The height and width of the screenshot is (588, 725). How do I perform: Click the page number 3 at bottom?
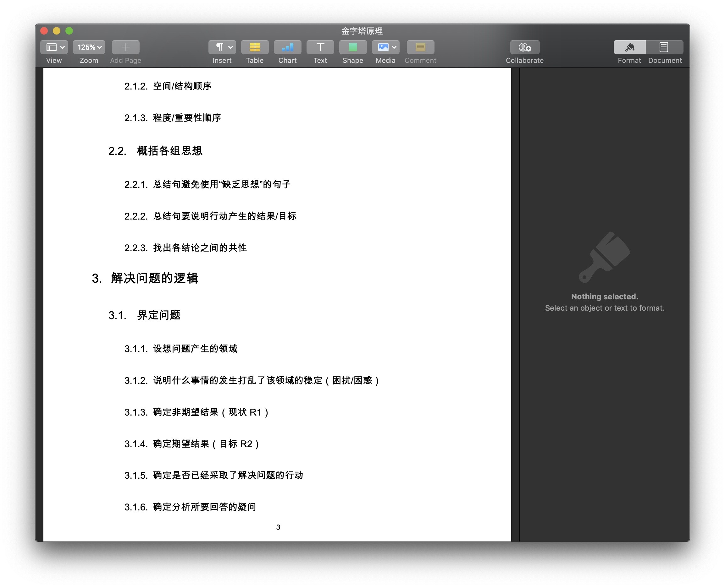(278, 527)
